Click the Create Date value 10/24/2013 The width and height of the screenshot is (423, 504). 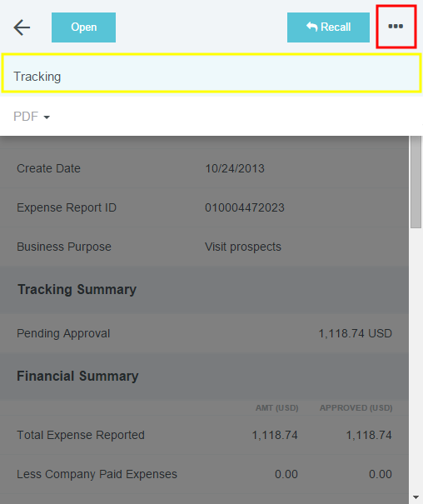click(235, 168)
